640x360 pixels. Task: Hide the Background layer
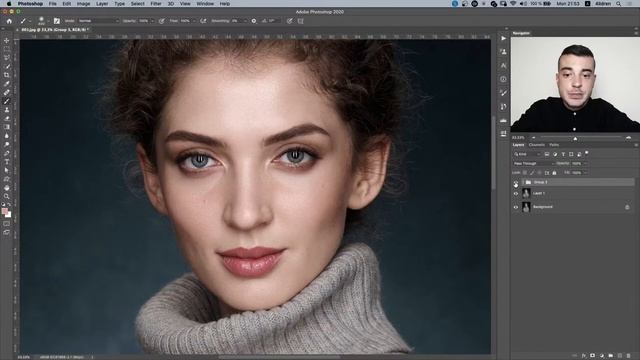516,207
